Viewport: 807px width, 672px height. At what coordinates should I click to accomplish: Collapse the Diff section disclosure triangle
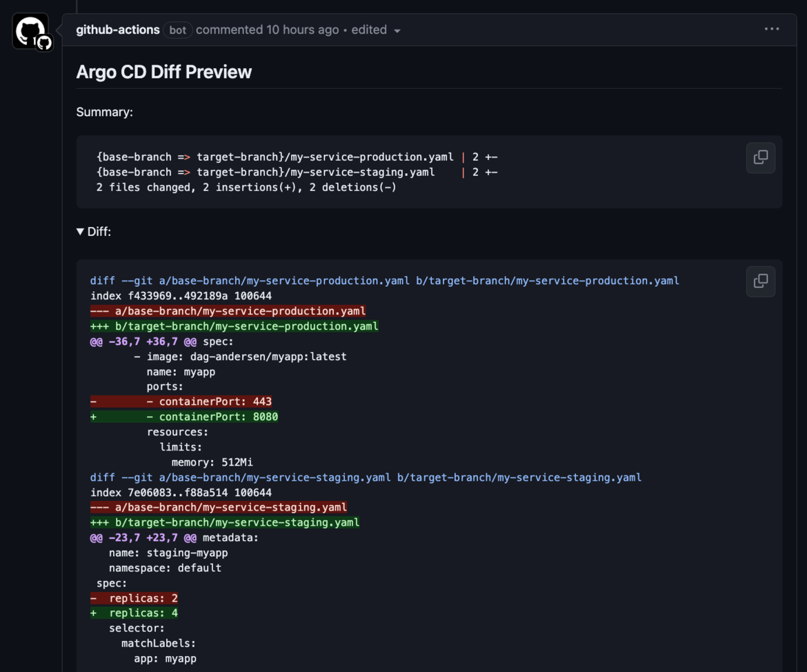tap(80, 231)
